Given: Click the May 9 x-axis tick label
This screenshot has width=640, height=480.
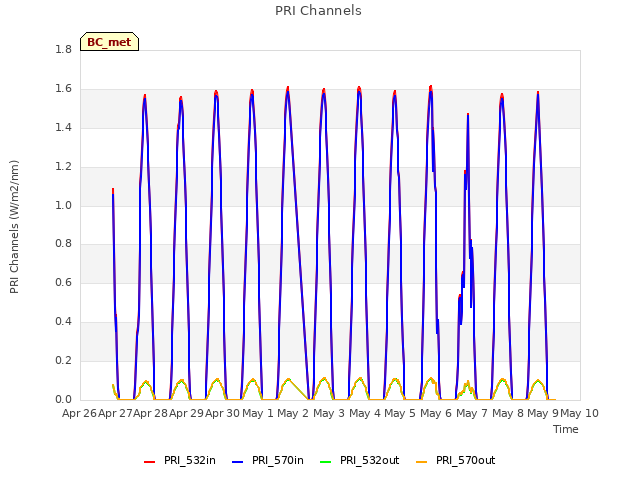Looking at the screenshot, I should [543, 413].
